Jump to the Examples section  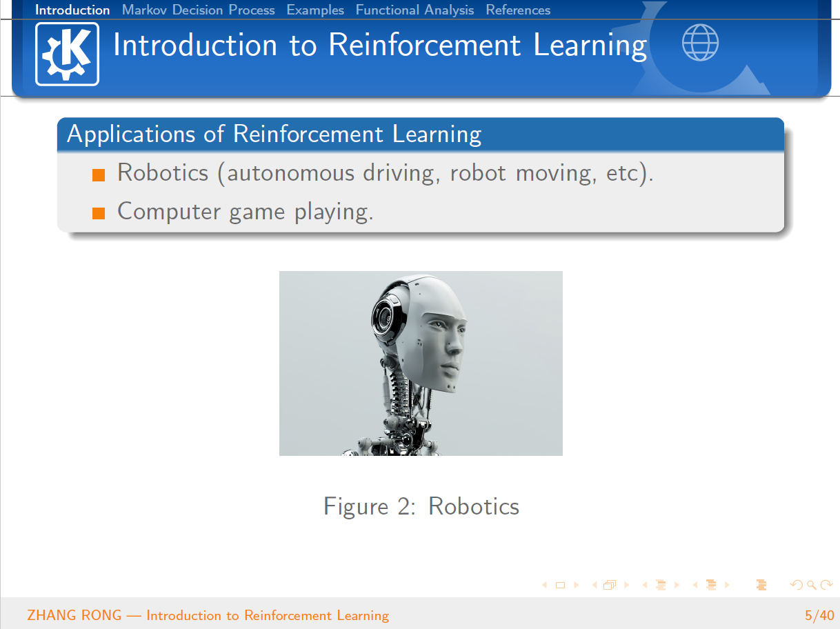315,10
